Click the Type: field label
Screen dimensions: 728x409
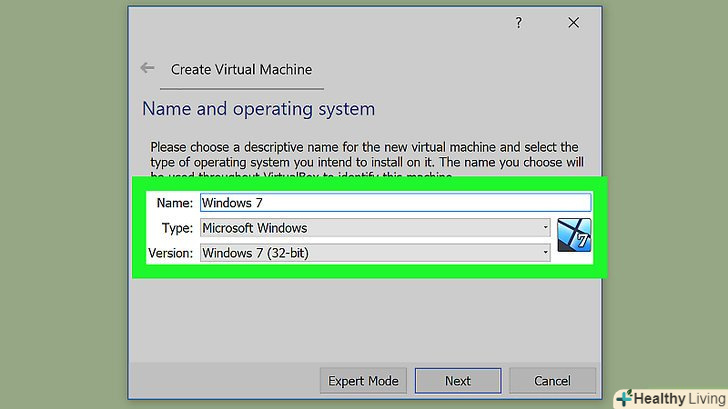point(175,228)
